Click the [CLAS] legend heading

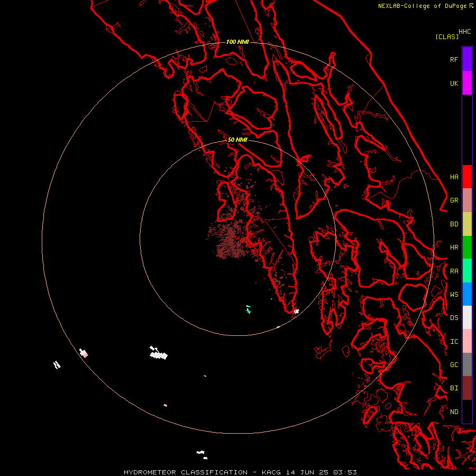(447, 36)
